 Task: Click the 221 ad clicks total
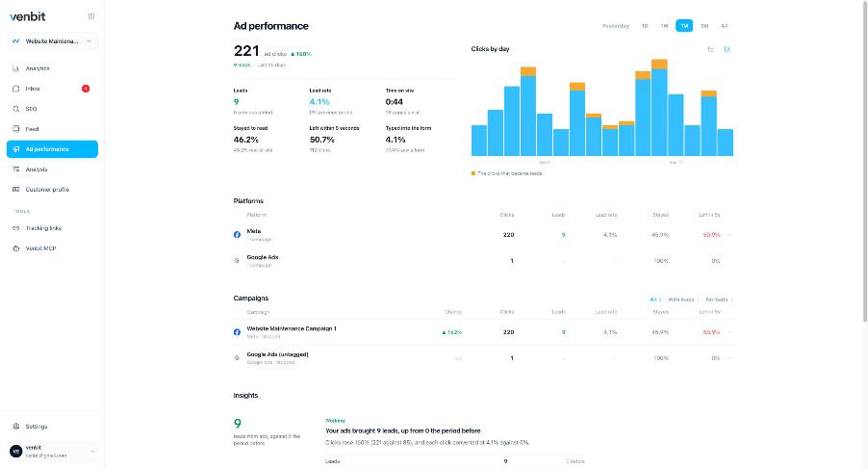[246, 51]
